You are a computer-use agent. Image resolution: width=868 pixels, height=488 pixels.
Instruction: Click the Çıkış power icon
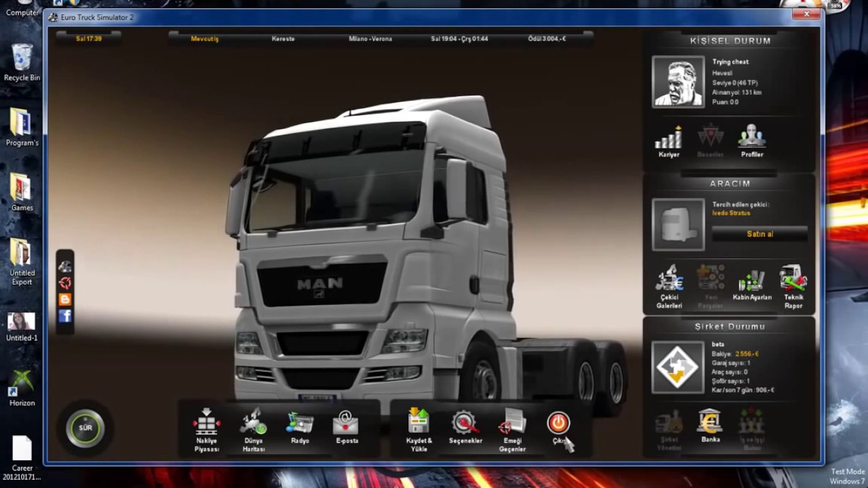click(x=558, y=423)
